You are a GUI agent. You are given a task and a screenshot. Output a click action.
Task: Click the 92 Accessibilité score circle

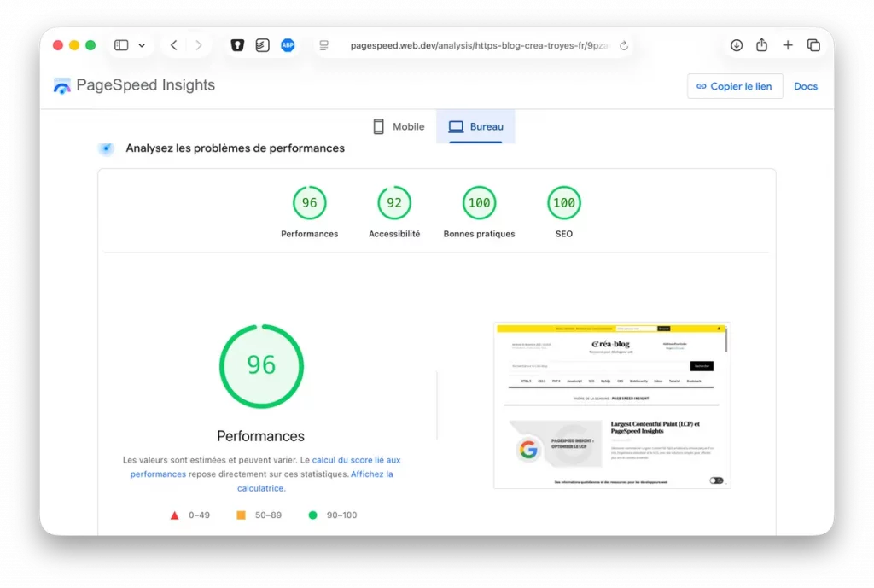(x=394, y=202)
